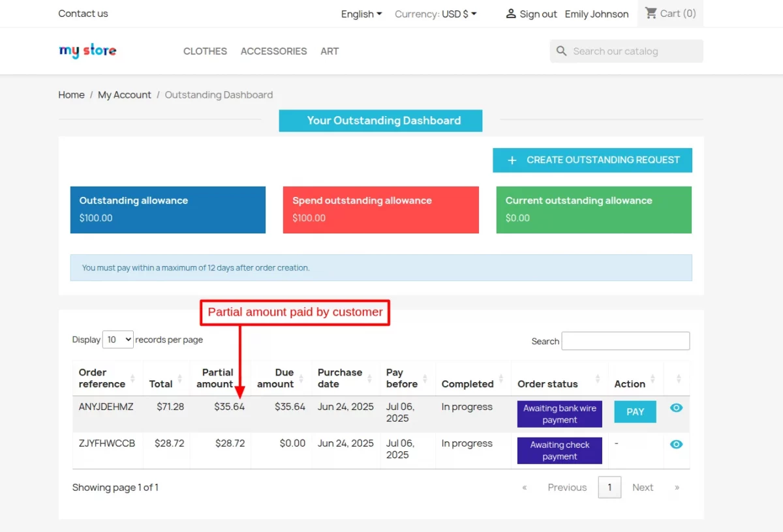Open the Clothes menu
The width and height of the screenshot is (783, 532).
(205, 51)
